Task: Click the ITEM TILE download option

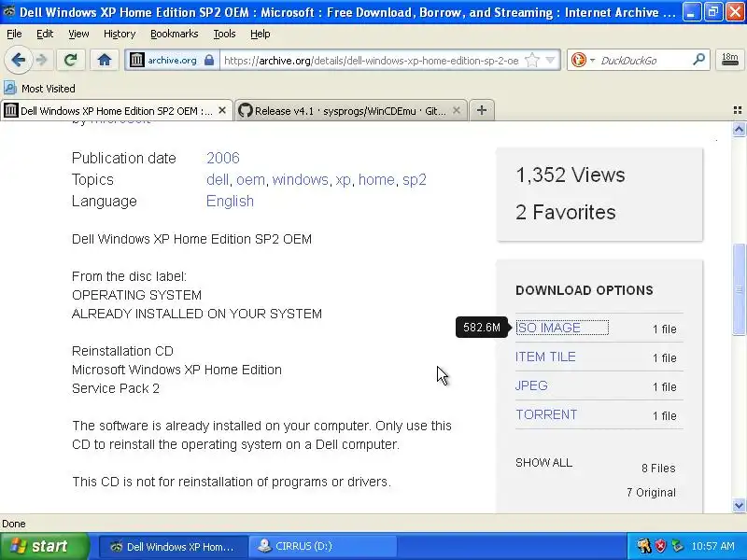Action: tap(545, 357)
